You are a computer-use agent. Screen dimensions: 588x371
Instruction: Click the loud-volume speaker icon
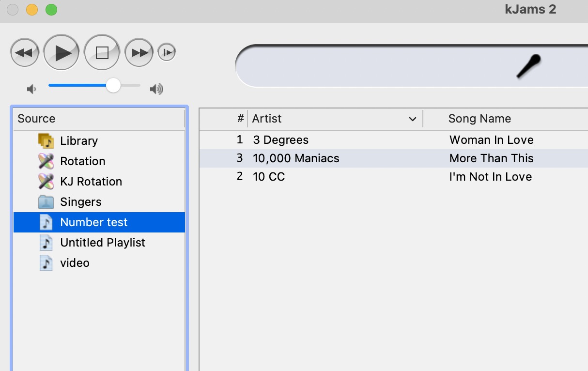156,89
